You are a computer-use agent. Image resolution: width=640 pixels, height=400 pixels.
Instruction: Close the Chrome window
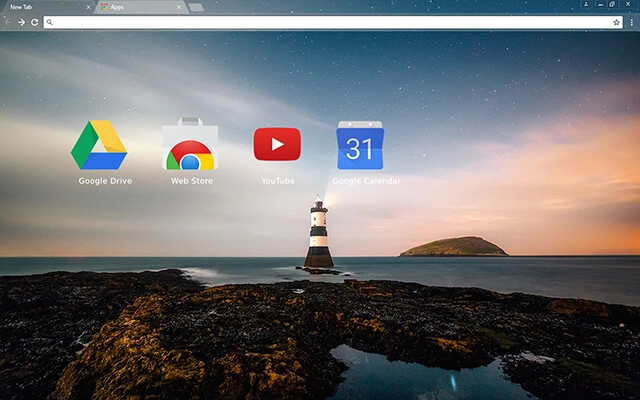[x=628, y=4]
